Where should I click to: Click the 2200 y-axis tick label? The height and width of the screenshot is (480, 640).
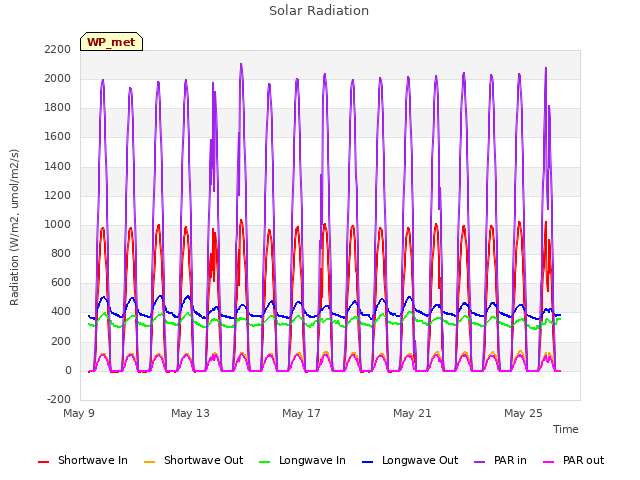click(58, 49)
